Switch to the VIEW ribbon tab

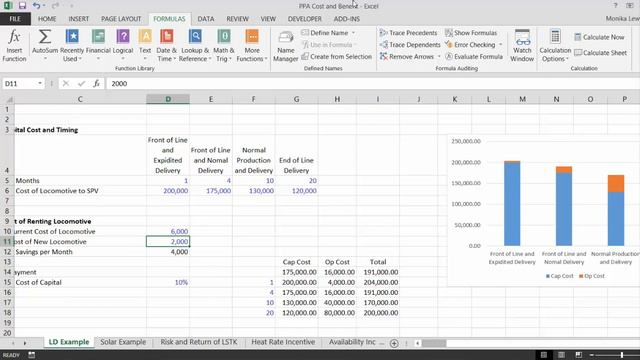pos(268,19)
